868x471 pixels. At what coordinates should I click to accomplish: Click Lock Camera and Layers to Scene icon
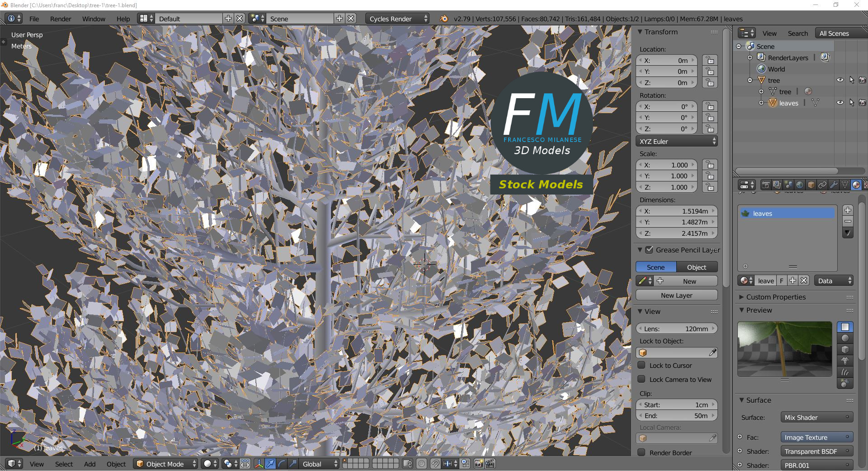(407, 464)
